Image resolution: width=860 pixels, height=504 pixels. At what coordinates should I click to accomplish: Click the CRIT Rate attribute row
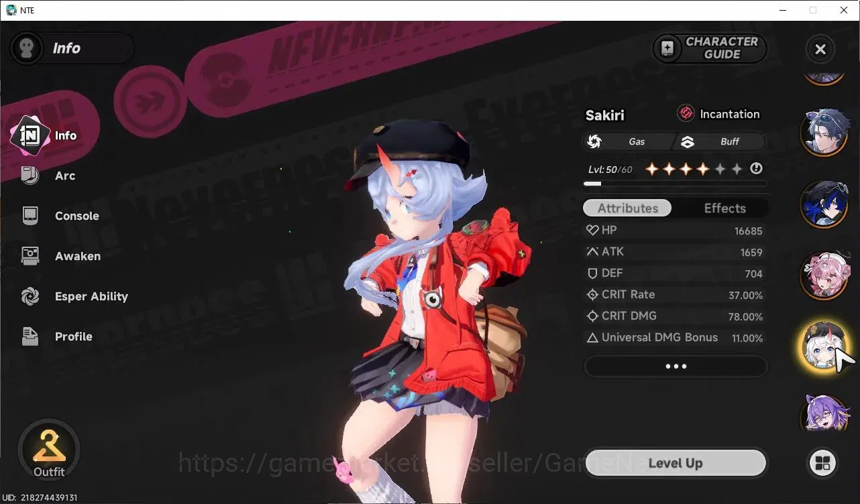pyautogui.click(x=674, y=295)
